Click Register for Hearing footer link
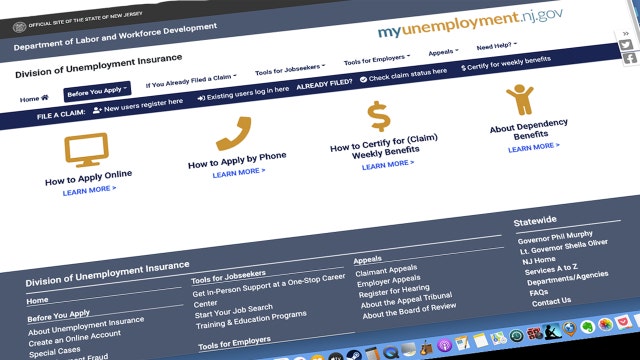 (x=394, y=291)
